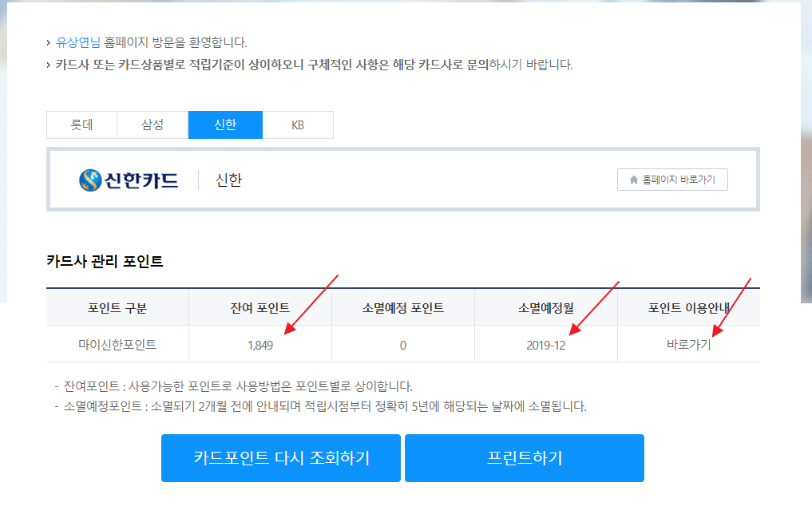Click the 소멸예정 포인트 column header
812x518 pixels.
403,308
